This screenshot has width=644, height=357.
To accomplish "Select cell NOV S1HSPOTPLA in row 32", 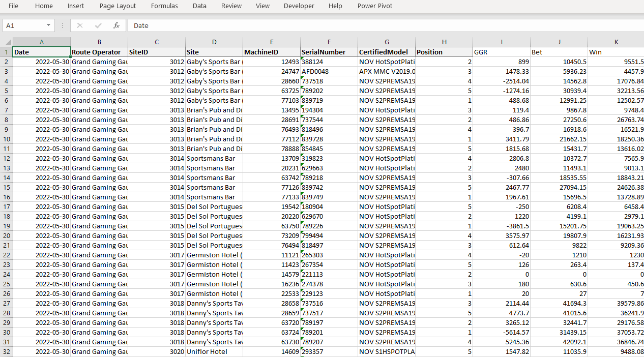I will [387, 351].
